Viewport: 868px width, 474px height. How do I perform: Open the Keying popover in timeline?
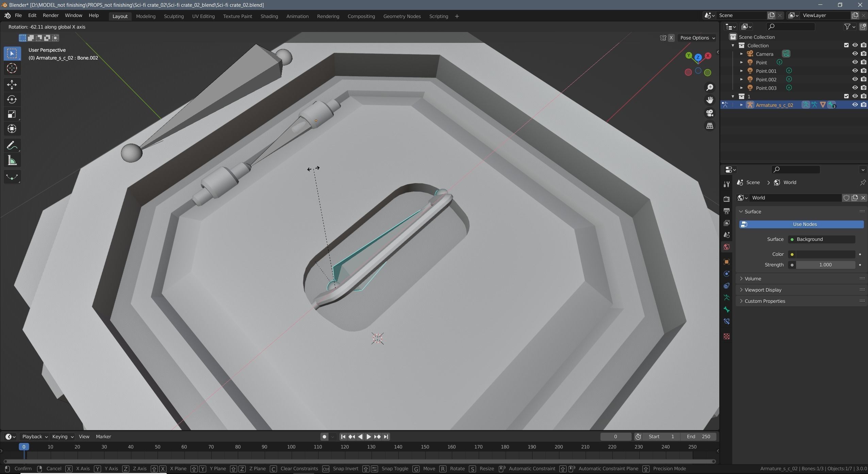(x=63, y=437)
